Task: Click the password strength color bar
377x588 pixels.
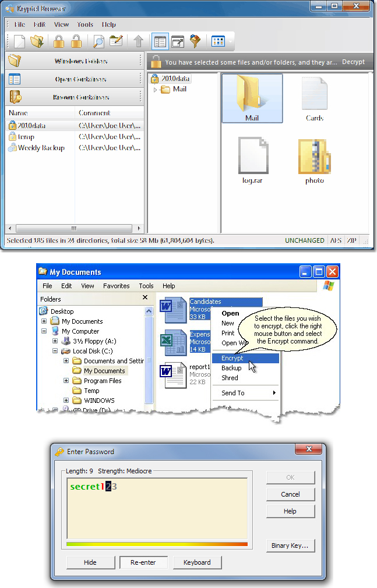Action: [x=157, y=544]
